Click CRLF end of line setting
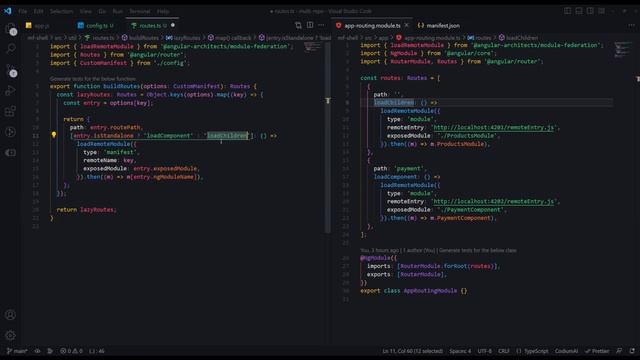Screen dimensions: 640x360 [504, 351]
